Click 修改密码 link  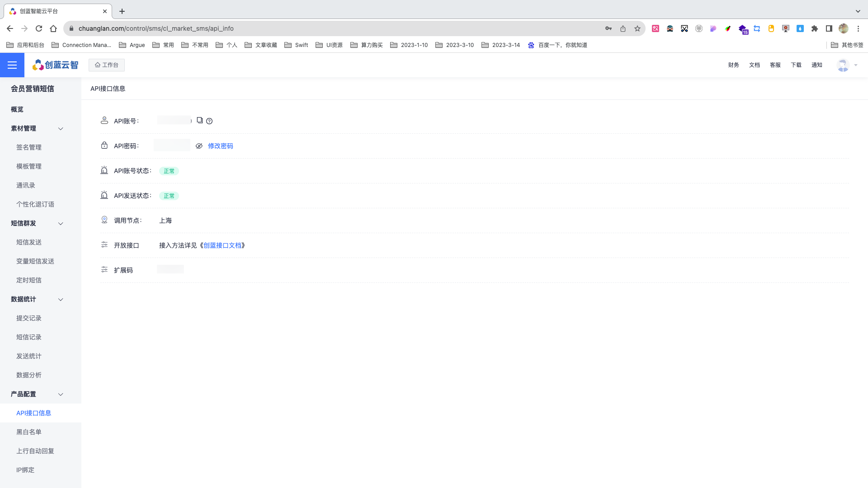[x=221, y=146]
